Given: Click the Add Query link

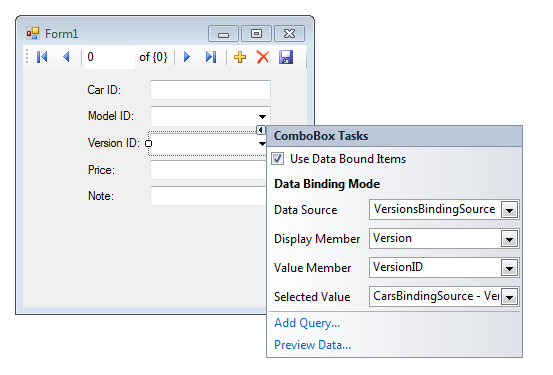Looking at the screenshot, I should point(307,323).
